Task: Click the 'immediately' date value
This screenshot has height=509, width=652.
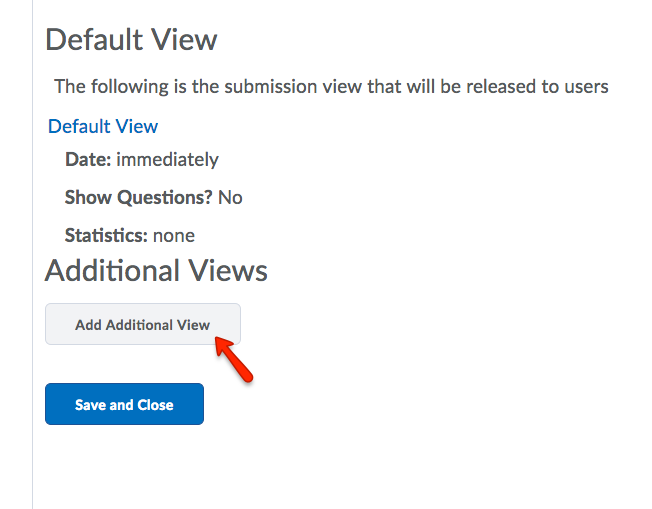Action: pos(167,160)
